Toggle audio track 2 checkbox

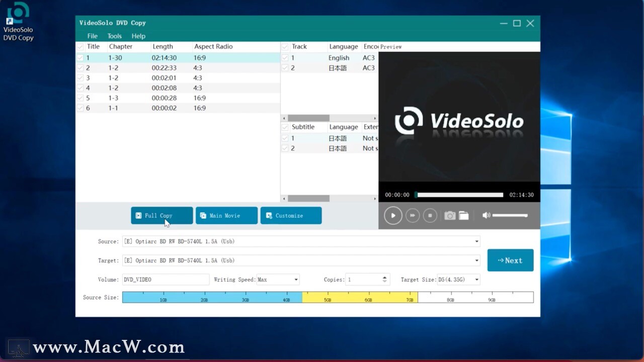pos(285,68)
